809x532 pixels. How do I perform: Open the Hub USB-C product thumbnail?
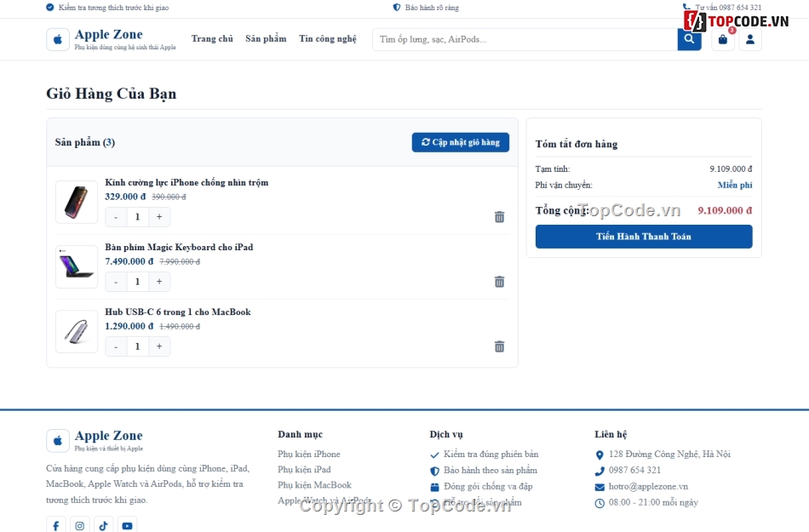coord(77,331)
